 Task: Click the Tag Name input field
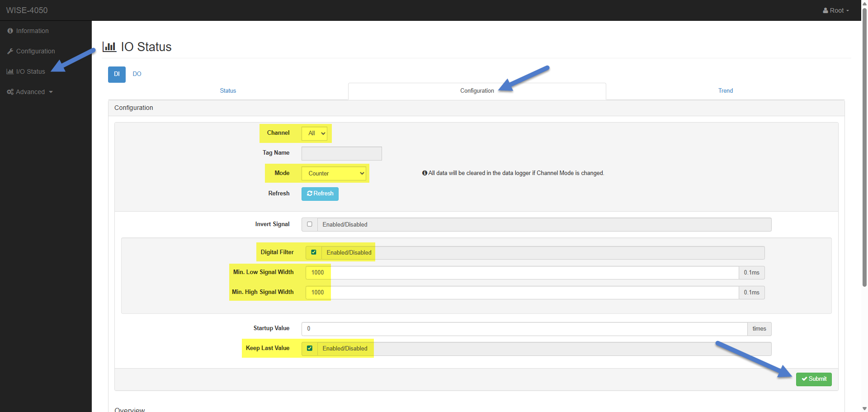coord(342,153)
